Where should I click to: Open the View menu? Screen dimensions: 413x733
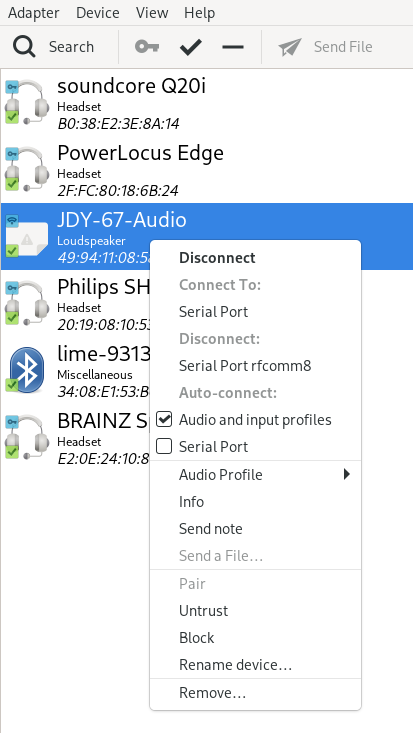(x=152, y=13)
